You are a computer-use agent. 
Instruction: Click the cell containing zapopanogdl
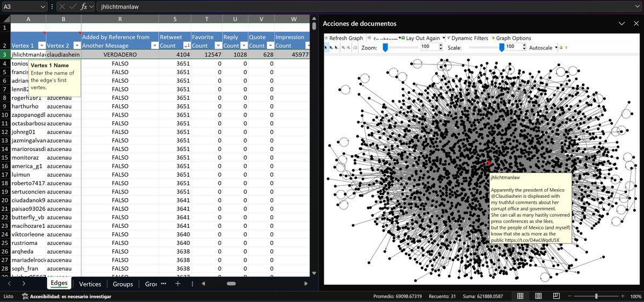click(x=28, y=114)
